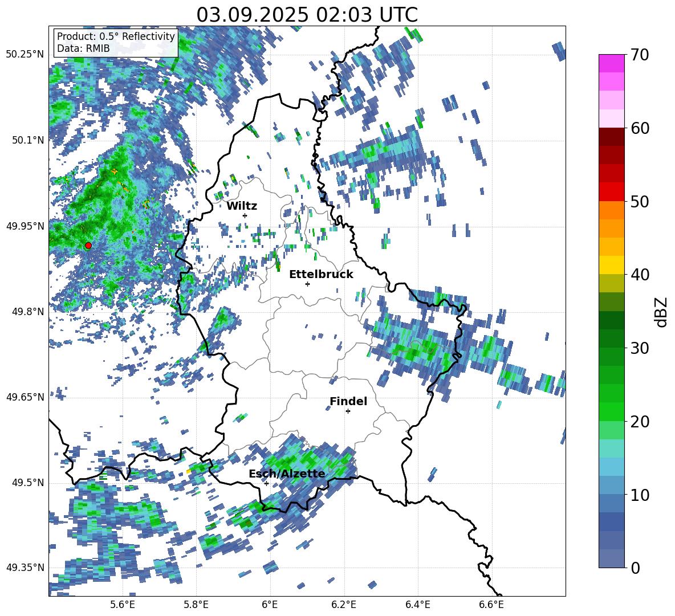Click the dark maroon colorbar segment below 60
The width and height of the screenshot is (675, 616).
click(x=611, y=137)
